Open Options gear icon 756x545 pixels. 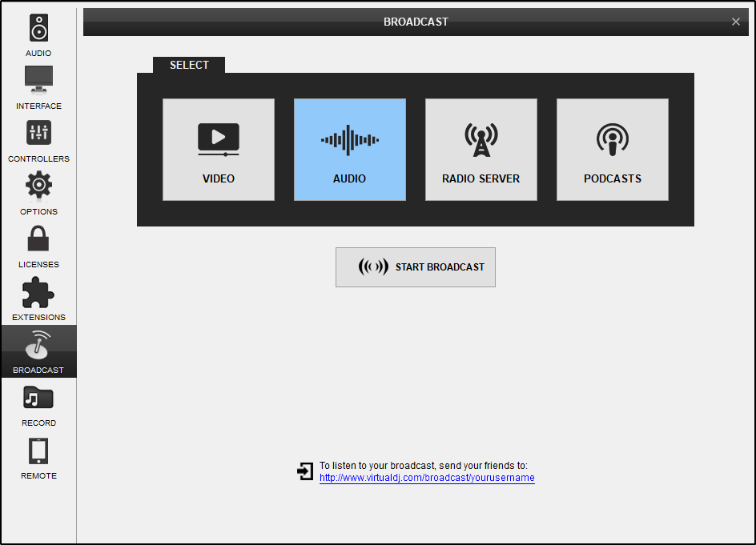[x=38, y=185]
